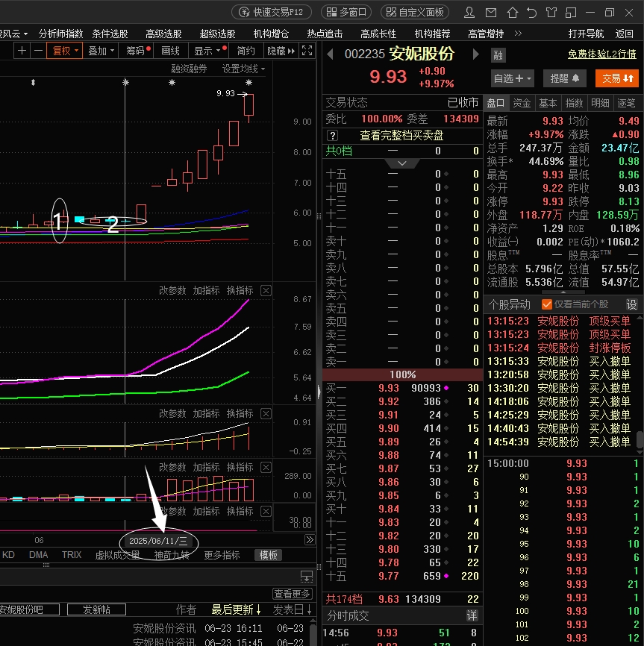
Task: Open 热点追击 menu
Action: coord(325,34)
